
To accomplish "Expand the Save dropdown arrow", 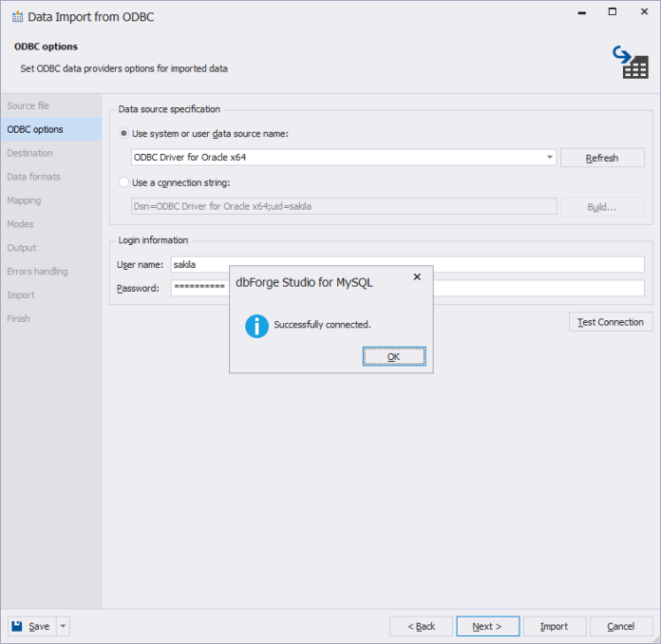I will tap(63, 626).
